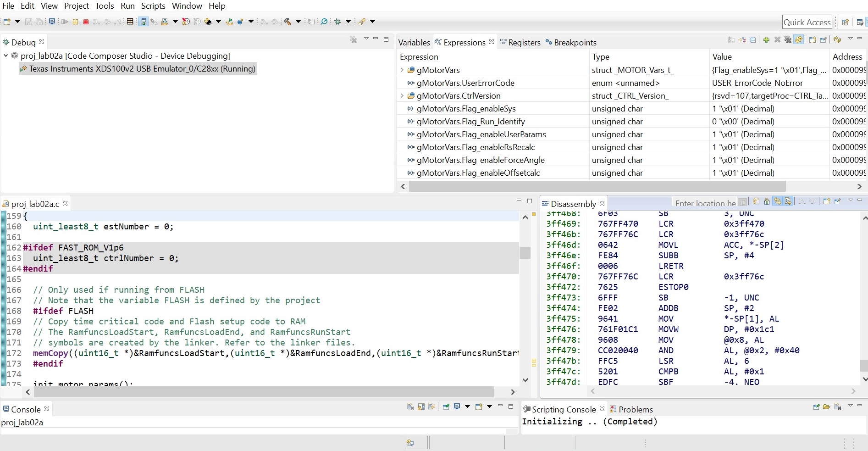The height and width of the screenshot is (451, 868).
Task: Click the yellow Refresh icon in Expressions panel
Action: (x=837, y=40)
